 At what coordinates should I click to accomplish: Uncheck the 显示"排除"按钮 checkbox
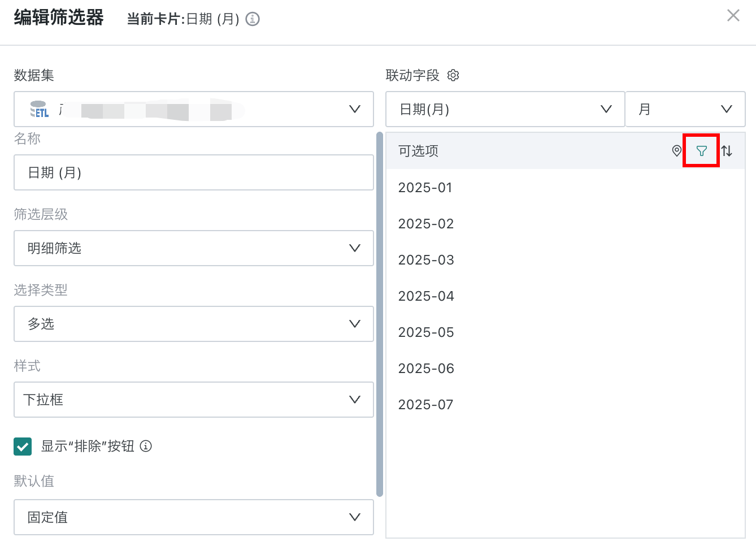pyautogui.click(x=23, y=447)
